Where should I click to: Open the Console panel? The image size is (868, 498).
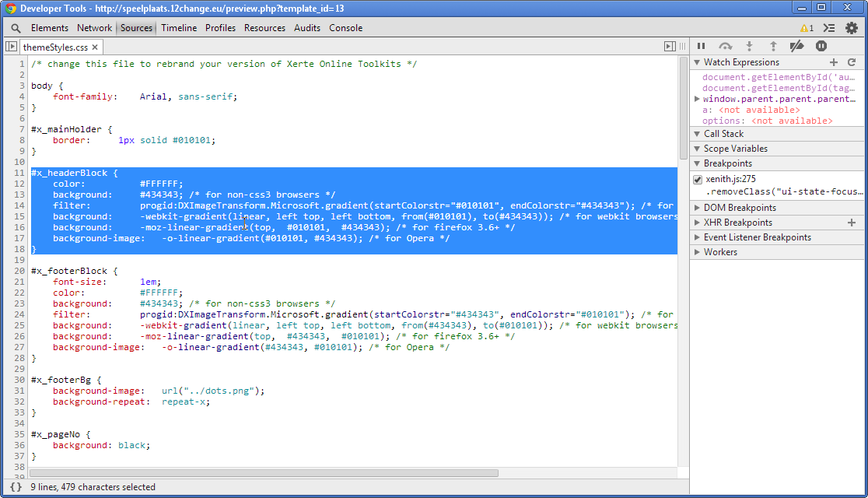tap(345, 28)
